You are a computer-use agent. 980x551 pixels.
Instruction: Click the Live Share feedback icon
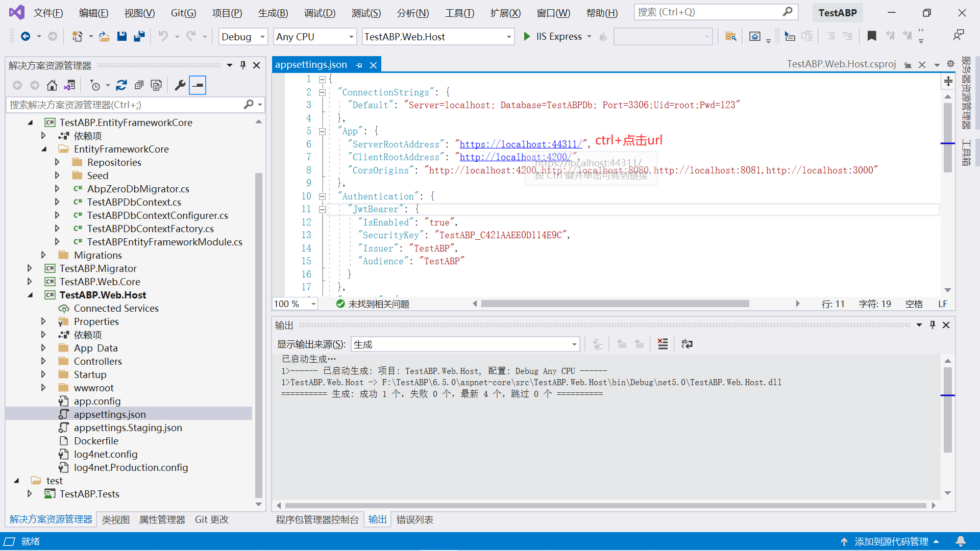tap(958, 35)
